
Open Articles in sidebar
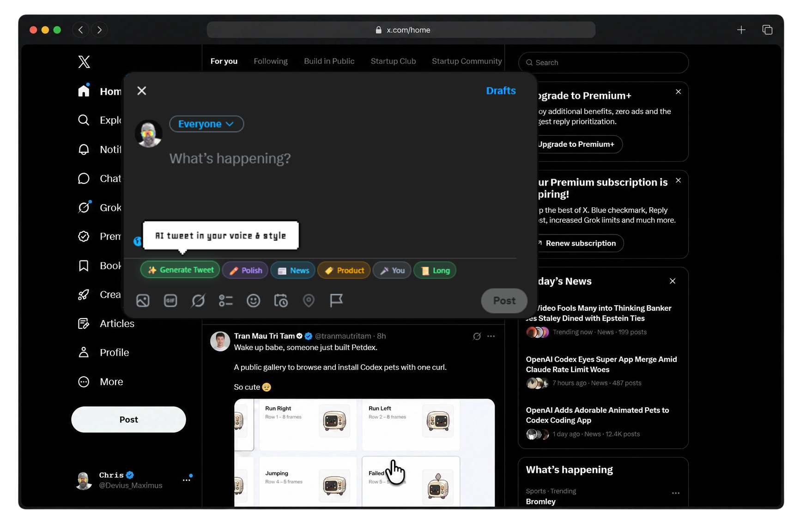(x=106, y=323)
